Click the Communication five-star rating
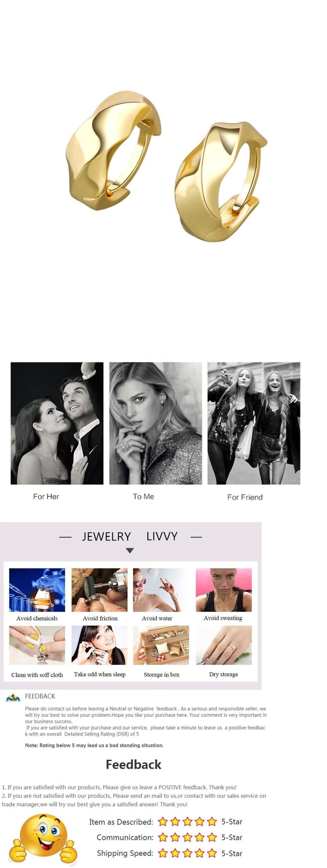This screenshot has width=327, height=868. (187, 837)
